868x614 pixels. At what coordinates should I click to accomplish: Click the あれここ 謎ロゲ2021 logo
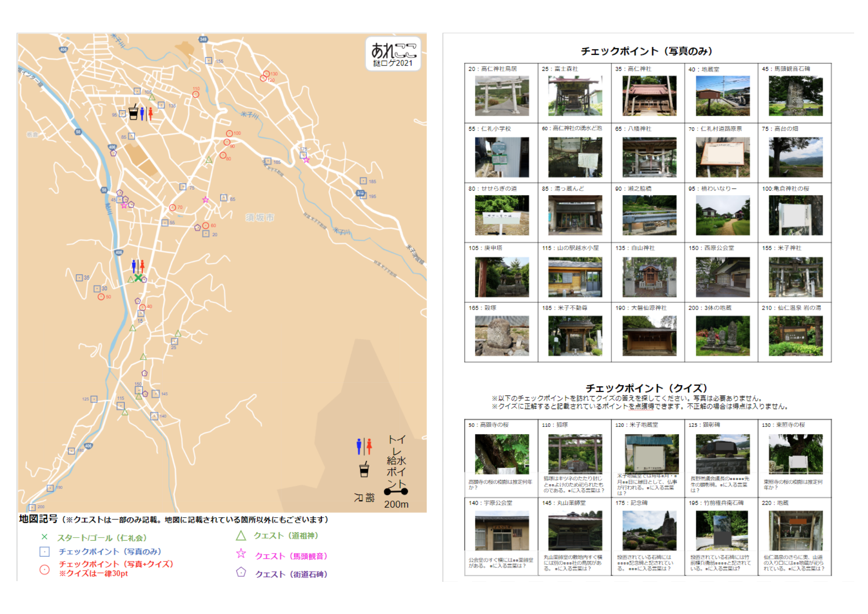pyautogui.click(x=393, y=54)
